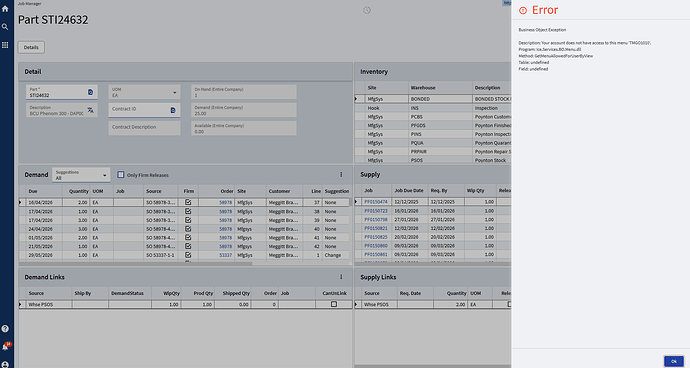
Task: Toggle Firm checkbox for SO 53337-1-1 row
Action: pyautogui.click(x=188, y=255)
